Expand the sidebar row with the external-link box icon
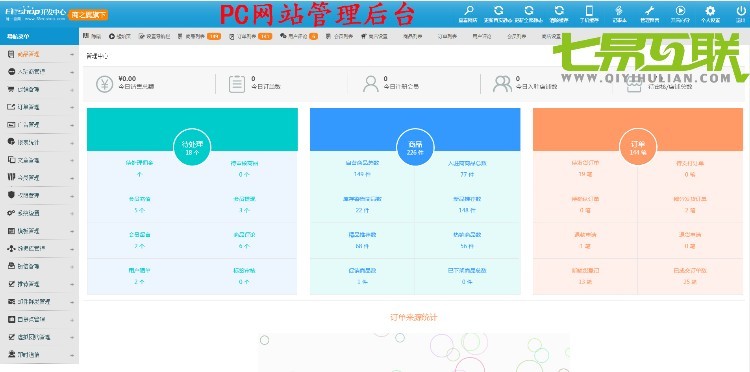Screen dimensions: 750x372 [x=39, y=107]
